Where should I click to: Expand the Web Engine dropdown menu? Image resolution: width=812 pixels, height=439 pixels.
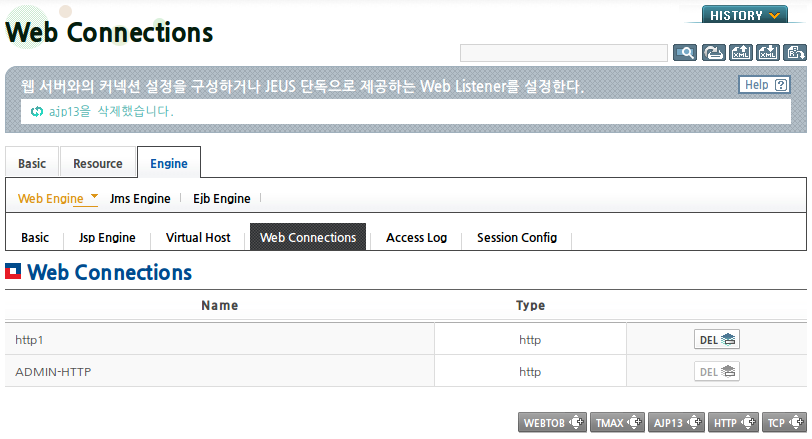(57, 198)
